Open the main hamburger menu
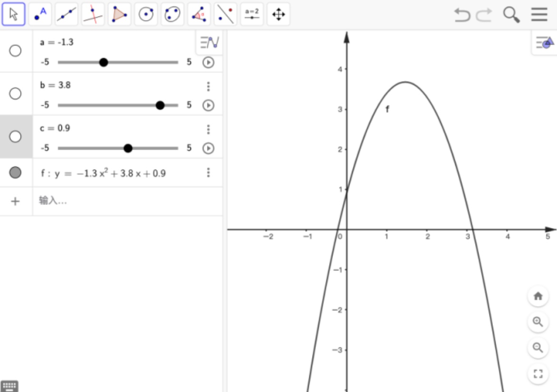 539,15
